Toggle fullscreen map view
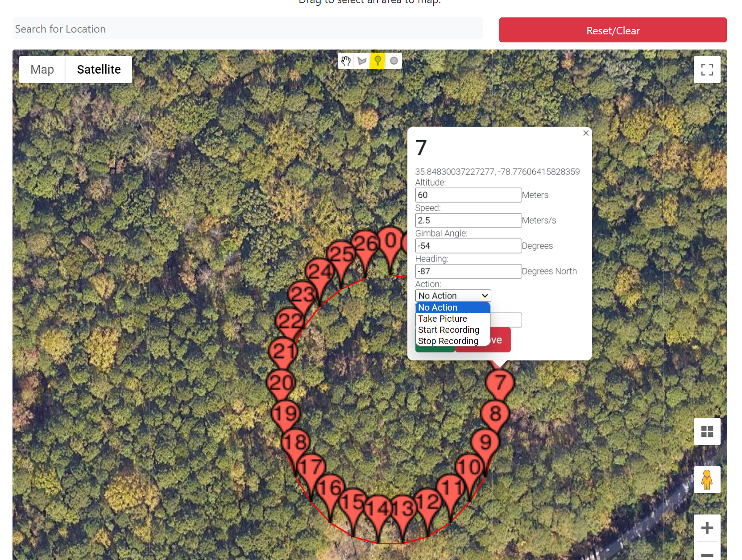Screen dimensions: 742x560 coord(707,70)
